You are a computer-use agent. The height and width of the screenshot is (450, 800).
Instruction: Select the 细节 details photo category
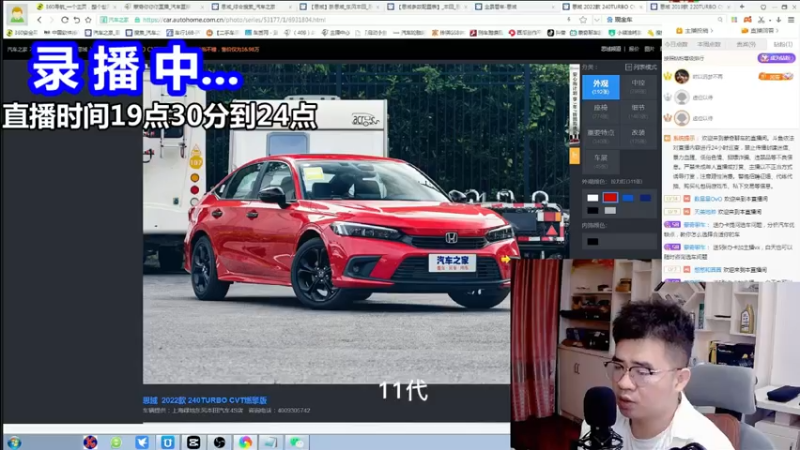point(638,111)
